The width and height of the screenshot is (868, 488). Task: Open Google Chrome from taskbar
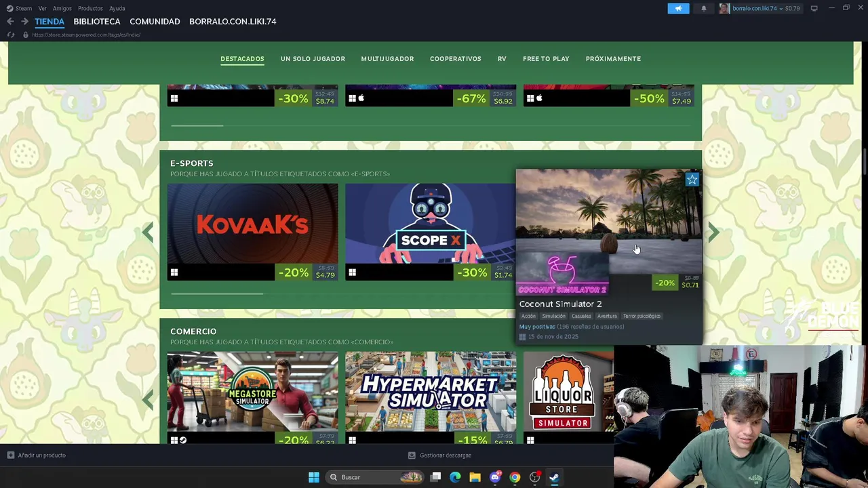(515, 477)
